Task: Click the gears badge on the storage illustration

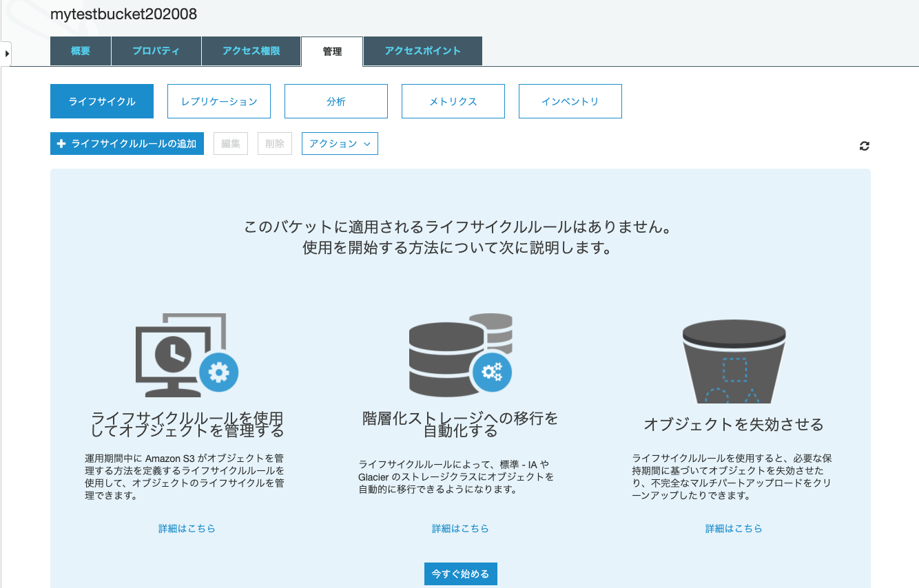Action: (493, 372)
